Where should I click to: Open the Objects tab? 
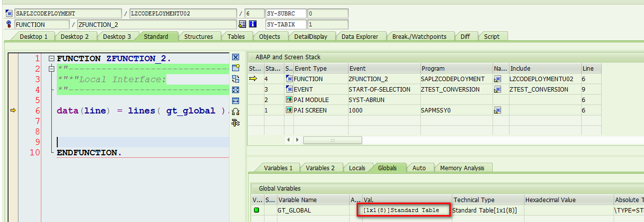click(x=269, y=36)
